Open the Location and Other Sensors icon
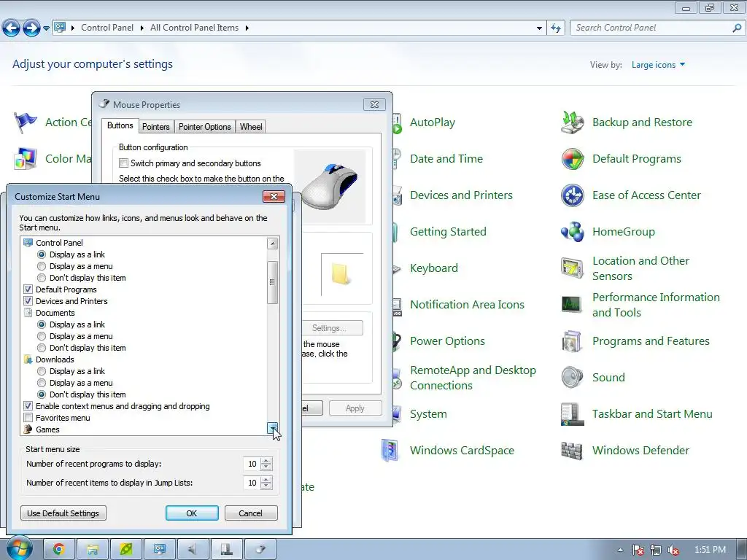747x560 pixels. [x=572, y=268]
